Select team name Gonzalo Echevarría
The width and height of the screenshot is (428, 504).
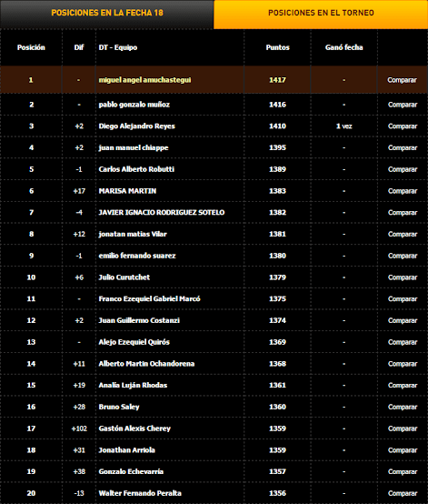(x=131, y=471)
